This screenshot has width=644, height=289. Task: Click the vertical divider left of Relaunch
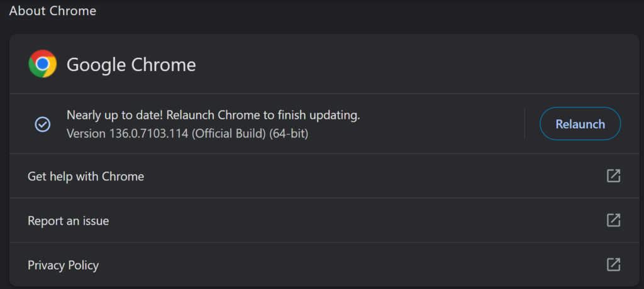pos(525,124)
